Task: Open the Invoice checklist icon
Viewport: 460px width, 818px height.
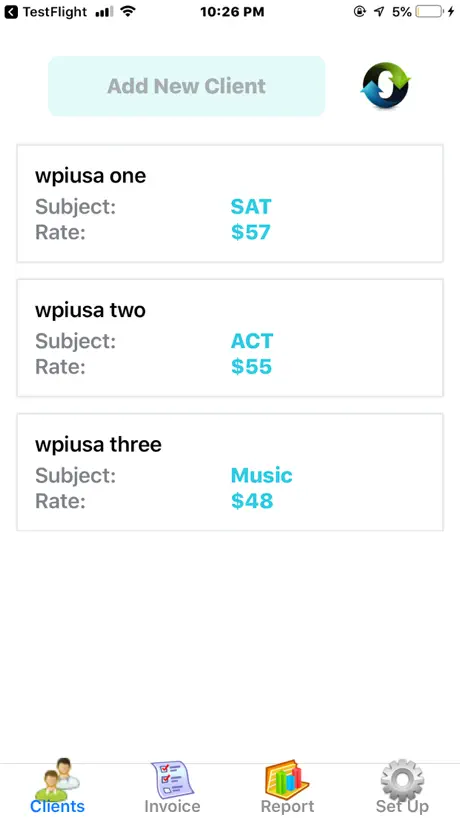Action: pyautogui.click(x=172, y=778)
